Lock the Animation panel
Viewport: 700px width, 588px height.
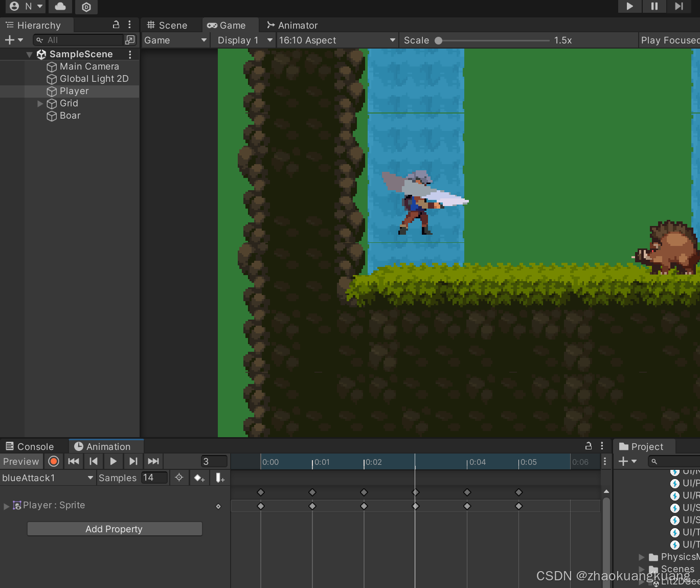[x=589, y=446]
